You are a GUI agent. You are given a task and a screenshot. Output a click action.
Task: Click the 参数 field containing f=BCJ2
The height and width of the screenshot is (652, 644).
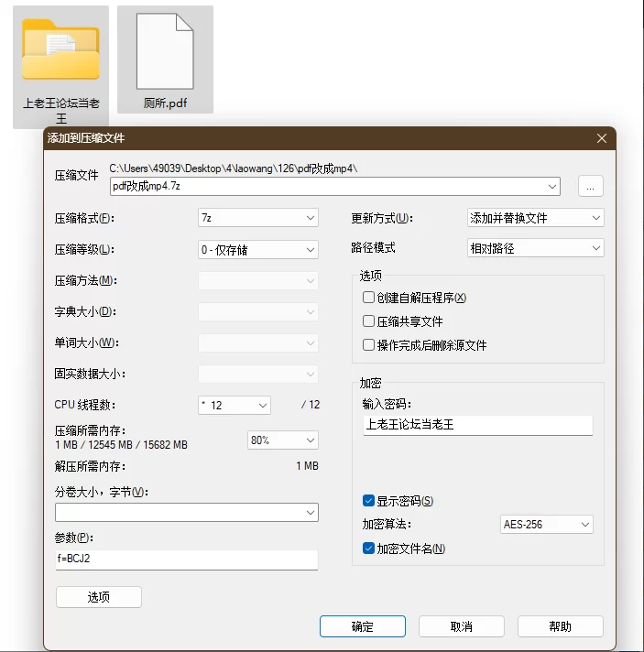tap(187, 560)
